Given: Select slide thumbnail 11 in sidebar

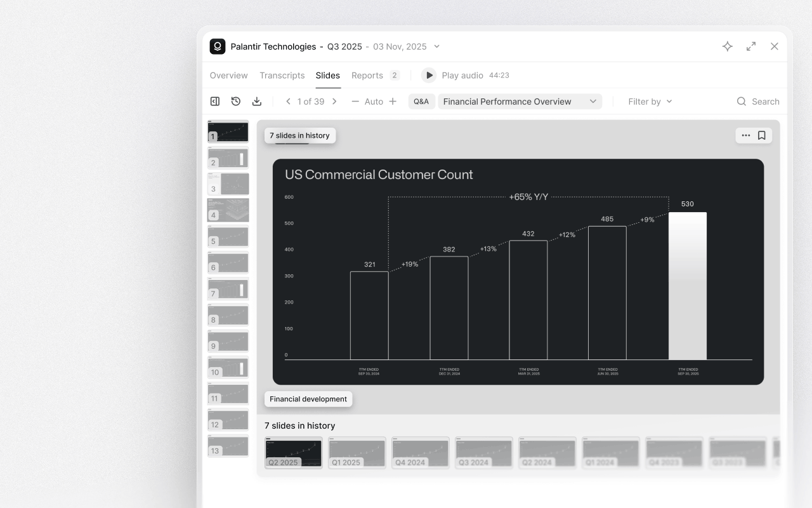Looking at the screenshot, I should (x=228, y=394).
